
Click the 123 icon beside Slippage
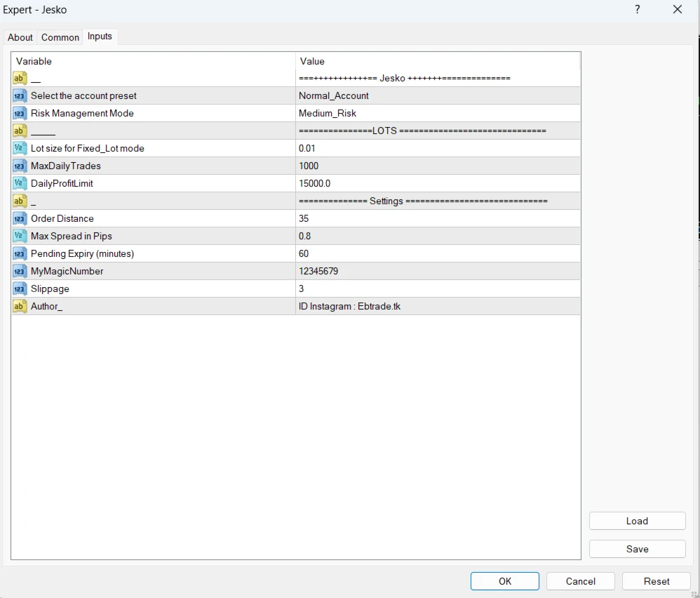pyautogui.click(x=20, y=288)
